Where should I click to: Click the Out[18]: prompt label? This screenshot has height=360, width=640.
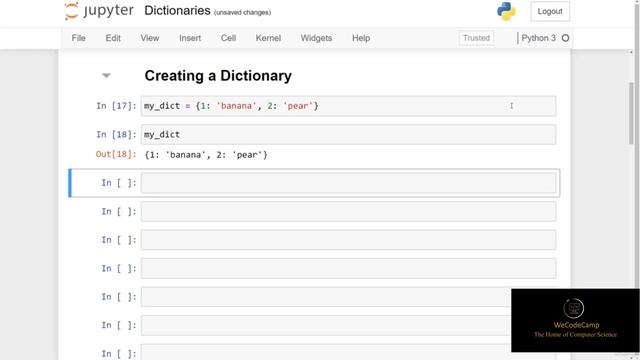pos(116,154)
